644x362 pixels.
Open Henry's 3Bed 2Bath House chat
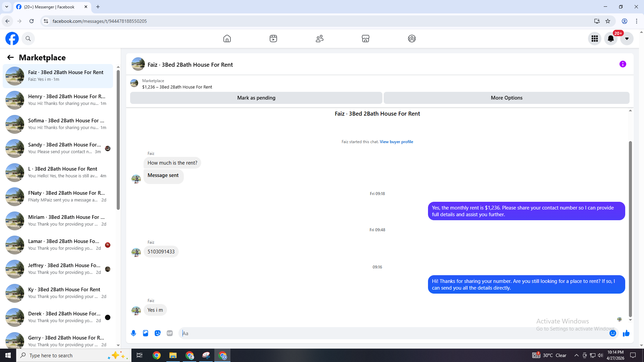(x=58, y=100)
